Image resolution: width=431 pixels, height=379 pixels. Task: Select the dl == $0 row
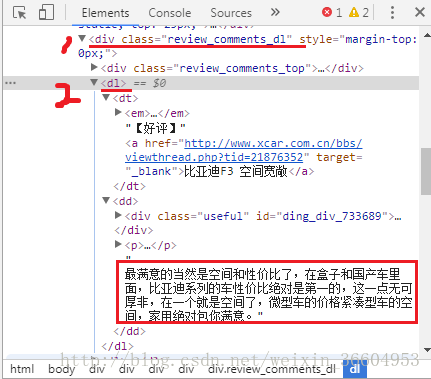coord(211,83)
